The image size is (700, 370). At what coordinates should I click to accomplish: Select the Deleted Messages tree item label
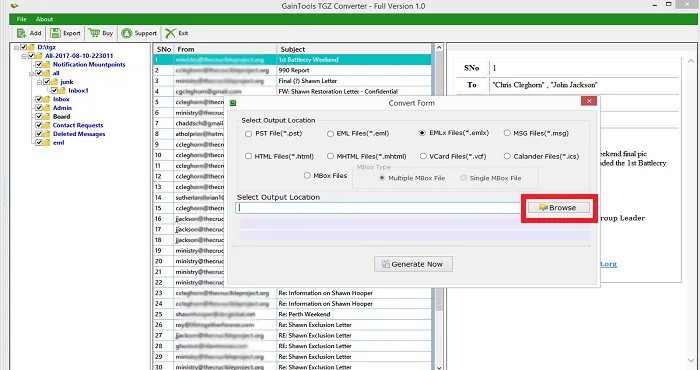[79, 134]
